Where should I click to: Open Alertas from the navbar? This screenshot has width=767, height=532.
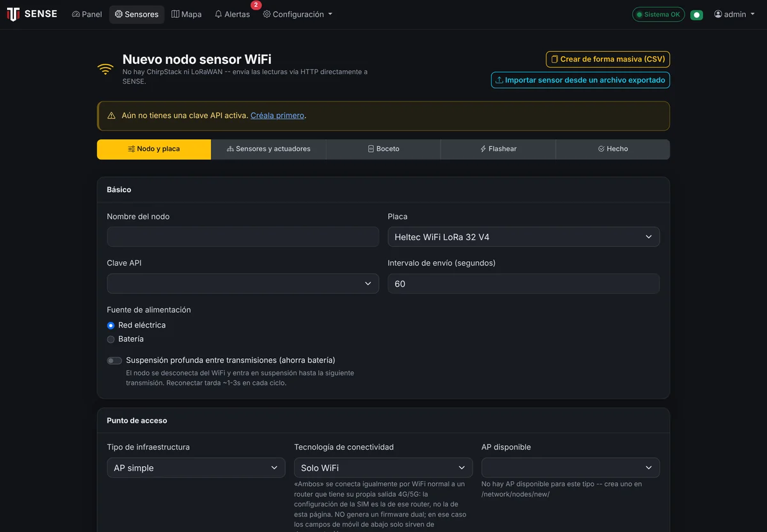[233, 14]
